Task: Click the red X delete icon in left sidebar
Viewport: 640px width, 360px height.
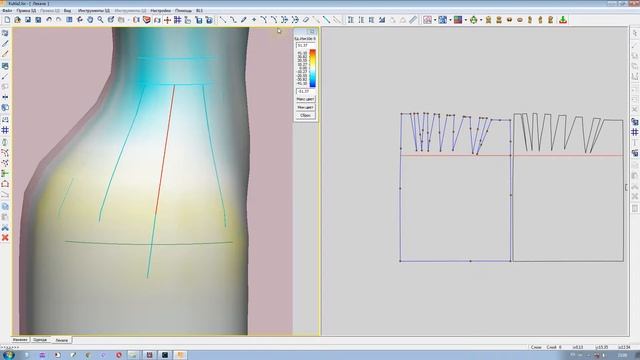Action: pos(5,238)
